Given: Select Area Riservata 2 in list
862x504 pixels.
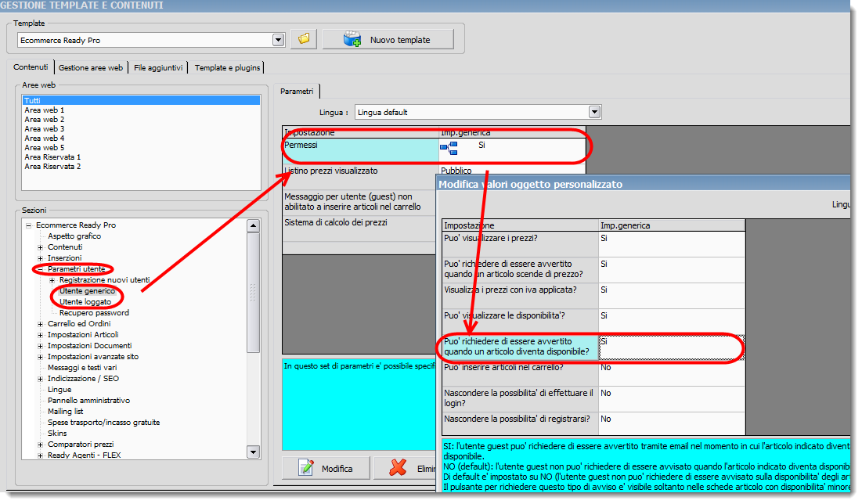Looking at the screenshot, I should click(141, 166).
